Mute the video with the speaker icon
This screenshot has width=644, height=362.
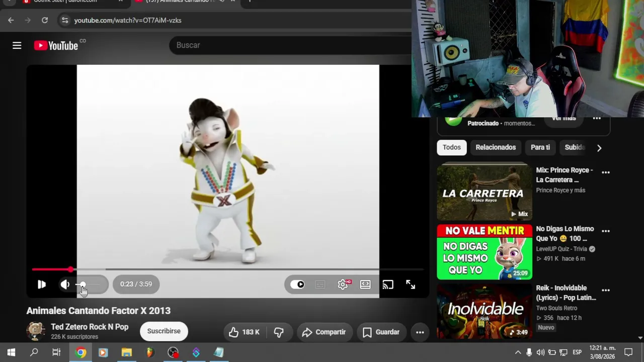[65, 285]
